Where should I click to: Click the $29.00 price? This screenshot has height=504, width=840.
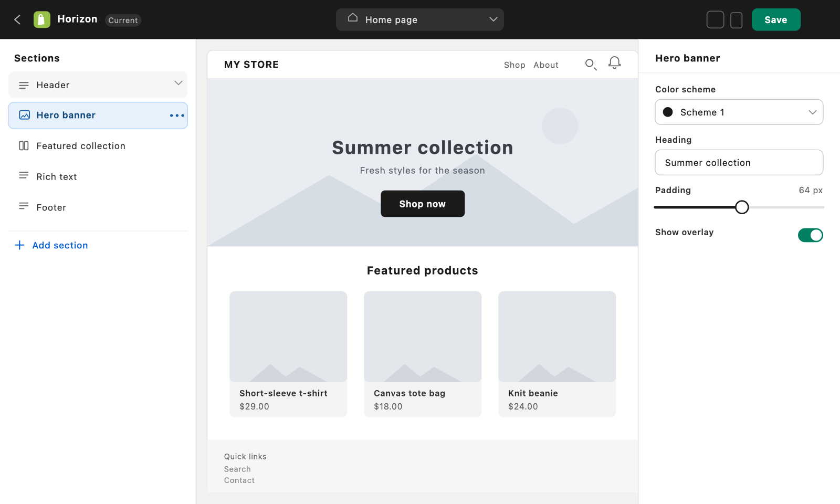(x=254, y=406)
